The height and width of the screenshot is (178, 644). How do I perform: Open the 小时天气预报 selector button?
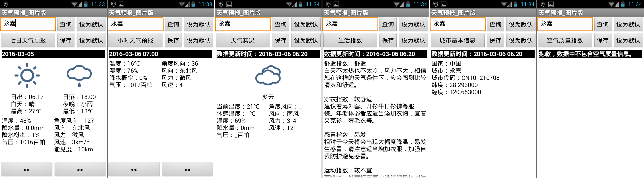click(x=135, y=40)
